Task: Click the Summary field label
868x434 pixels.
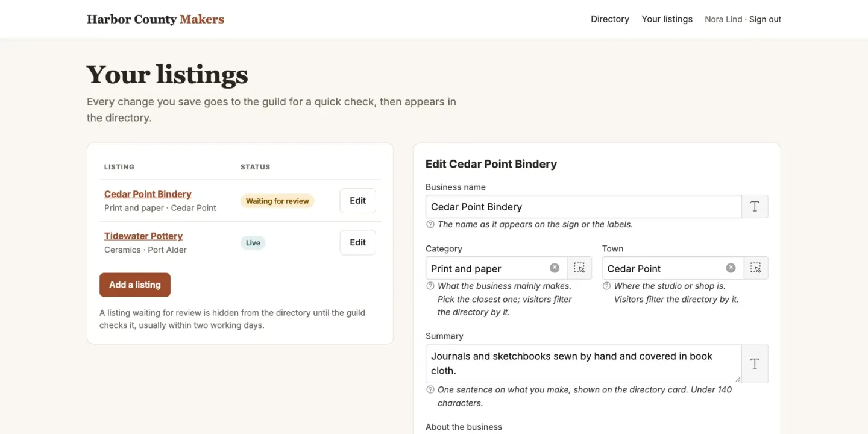Action: pos(444,336)
